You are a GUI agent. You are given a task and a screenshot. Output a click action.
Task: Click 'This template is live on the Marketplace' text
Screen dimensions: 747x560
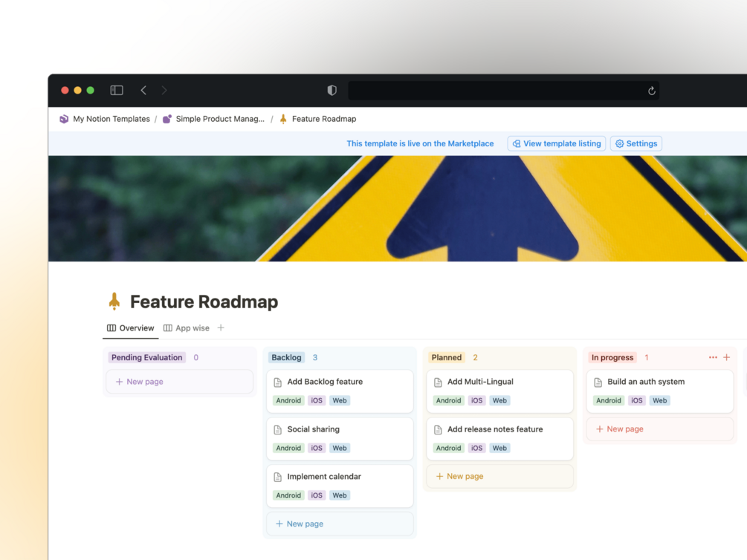tap(420, 143)
